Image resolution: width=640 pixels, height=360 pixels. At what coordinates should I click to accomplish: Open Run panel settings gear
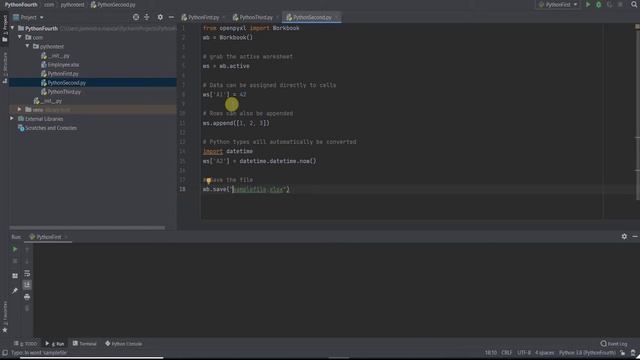click(624, 236)
